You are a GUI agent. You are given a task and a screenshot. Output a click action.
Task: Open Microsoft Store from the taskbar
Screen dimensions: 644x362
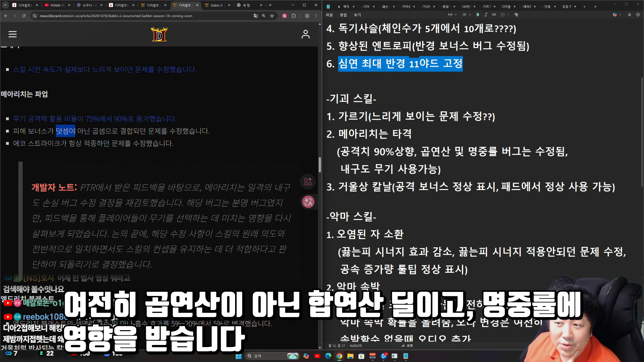[361, 356]
